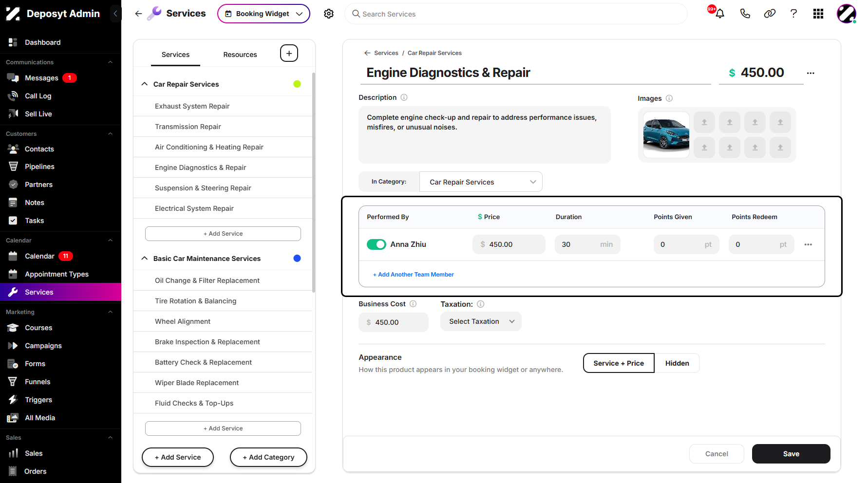Open the apps grid menu
868x483 pixels.
click(x=818, y=14)
